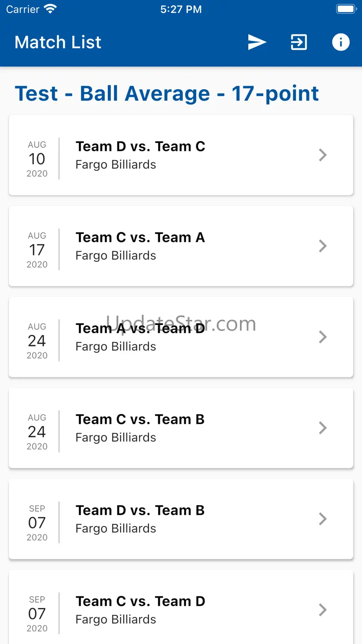Tap the battery indicator in status bar
The width and height of the screenshot is (362, 644).
coord(345,9)
